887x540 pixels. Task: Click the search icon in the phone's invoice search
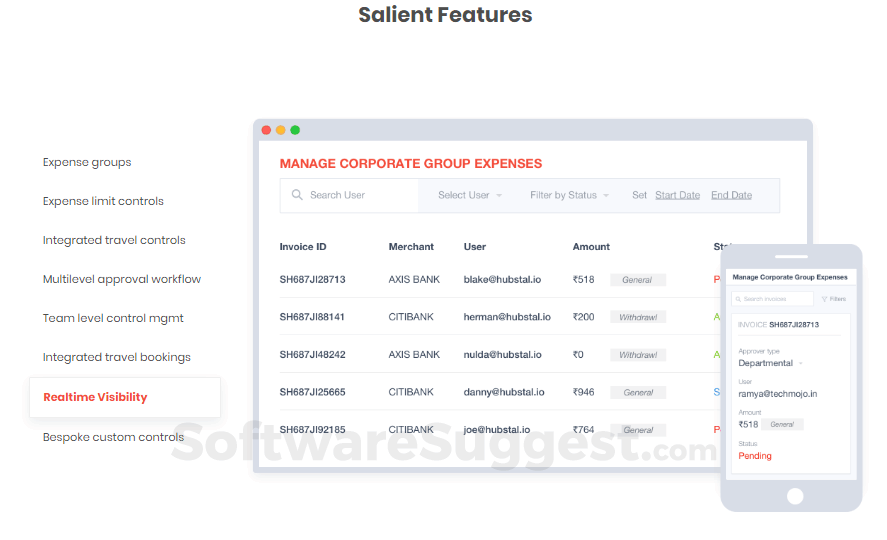(738, 299)
